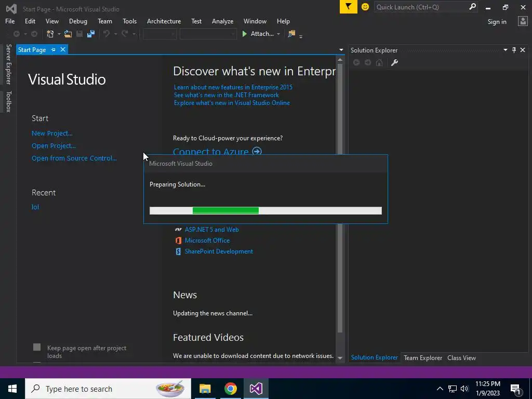This screenshot has width=532, height=399.
Task: Open the recent project lol
Action: pyautogui.click(x=35, y=207)
